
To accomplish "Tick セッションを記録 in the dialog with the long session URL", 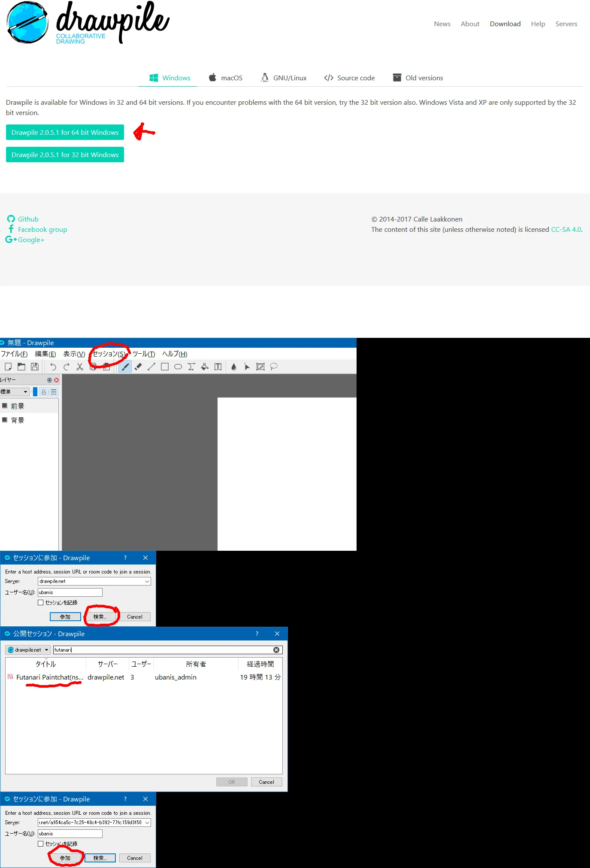I will (x=41, y=844).
